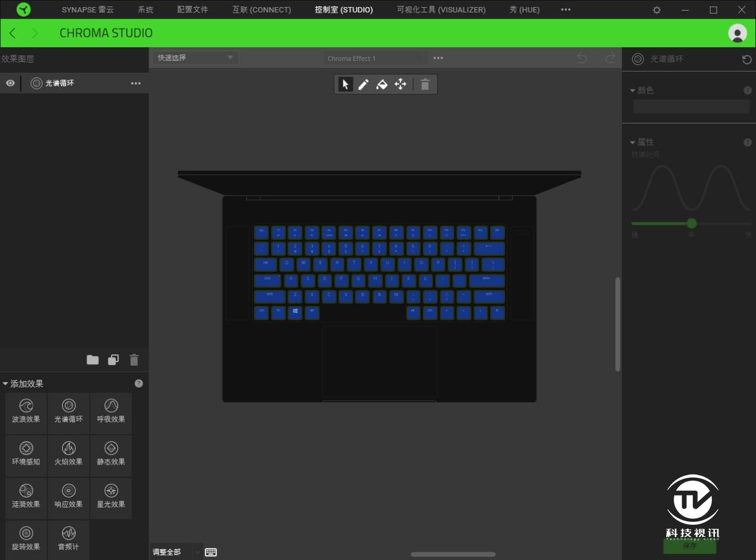Screen dimensions: 756x560
Task: Add an 音频计 (audio meter) effect
Action: pos(68,539)
